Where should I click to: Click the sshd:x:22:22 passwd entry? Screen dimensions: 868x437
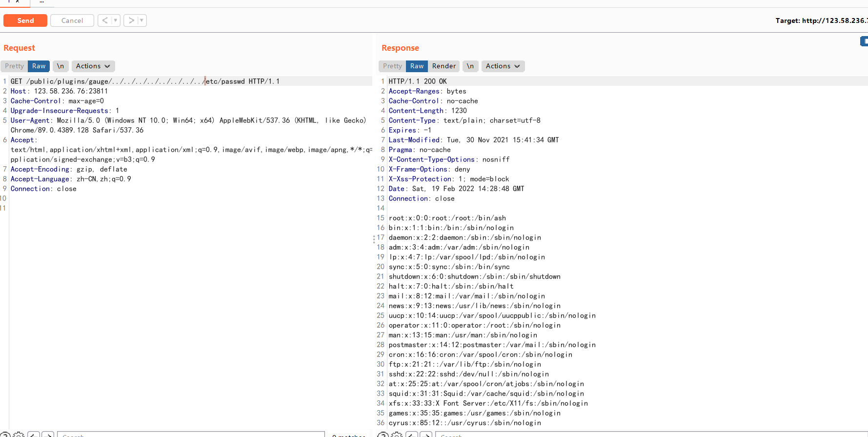coord(469,374)
